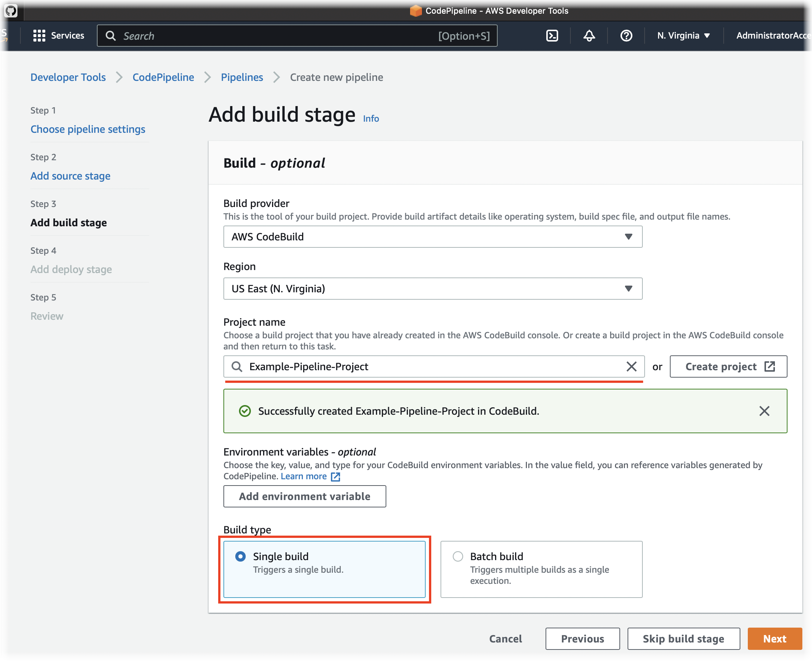Image resolution: width=812 pixels, height=661 pixels.
Task: Dismiss the success notification banner
Action: tap(764, 411)
